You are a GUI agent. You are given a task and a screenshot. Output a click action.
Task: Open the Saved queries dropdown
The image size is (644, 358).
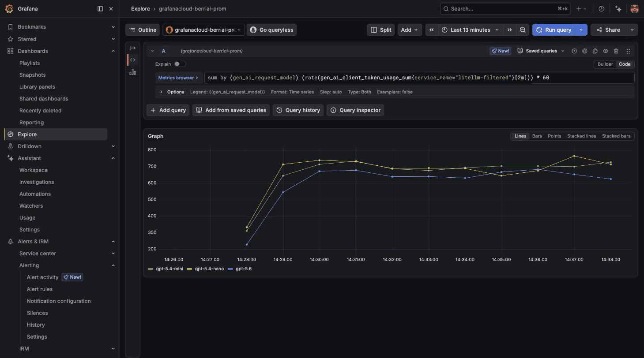[x=541, y=51]
